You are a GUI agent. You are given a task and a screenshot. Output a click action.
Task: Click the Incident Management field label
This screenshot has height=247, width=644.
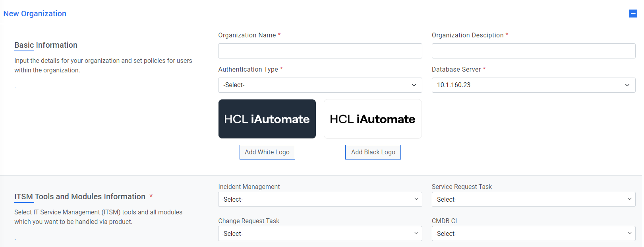249,187
